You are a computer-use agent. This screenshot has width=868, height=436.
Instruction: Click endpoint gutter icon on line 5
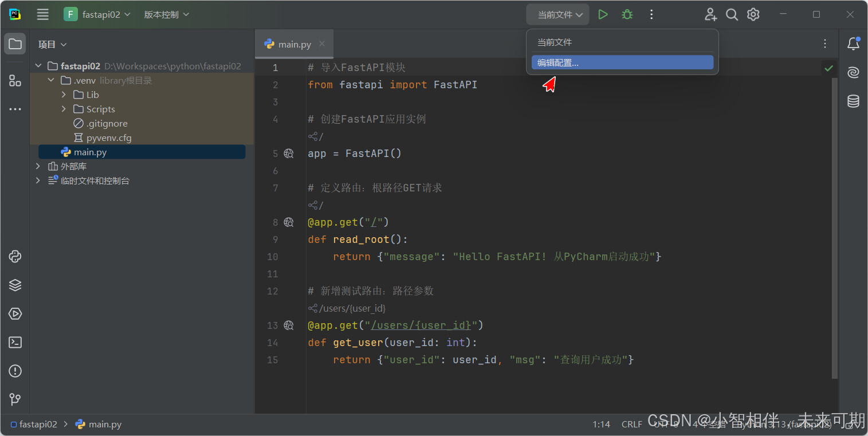coord(289,154)
